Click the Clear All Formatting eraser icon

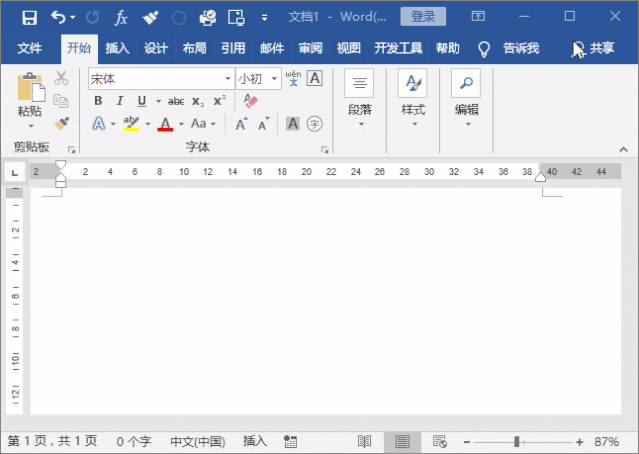click(x=250, y=101)
